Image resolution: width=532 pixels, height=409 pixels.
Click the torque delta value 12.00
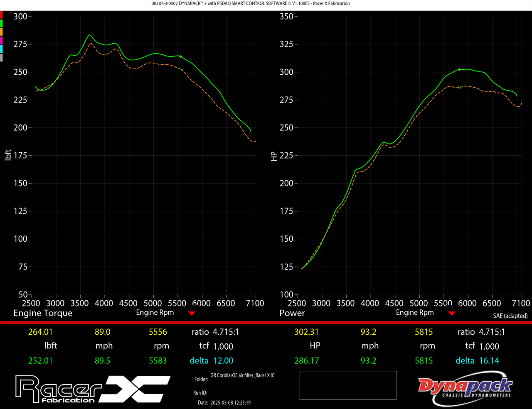click(x=223, y=361)
